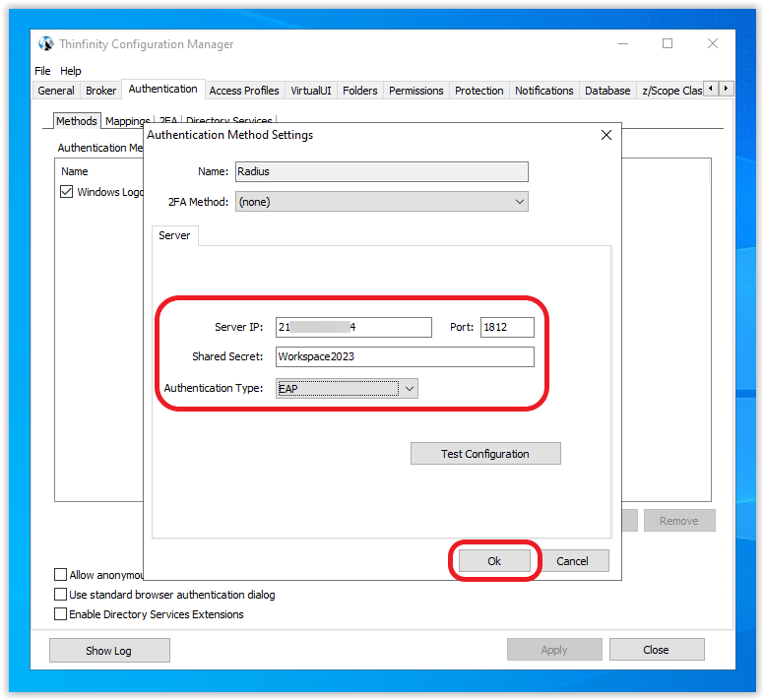Click the Apply button
This screenshot has height=700, width=764.
pyautogui.click(x=554, y=650)
